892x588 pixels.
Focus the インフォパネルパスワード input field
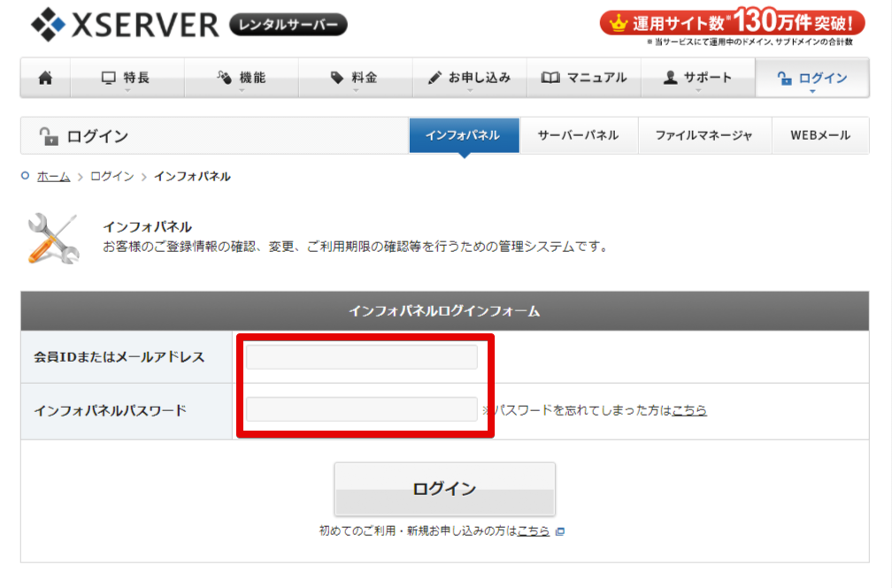362,409
